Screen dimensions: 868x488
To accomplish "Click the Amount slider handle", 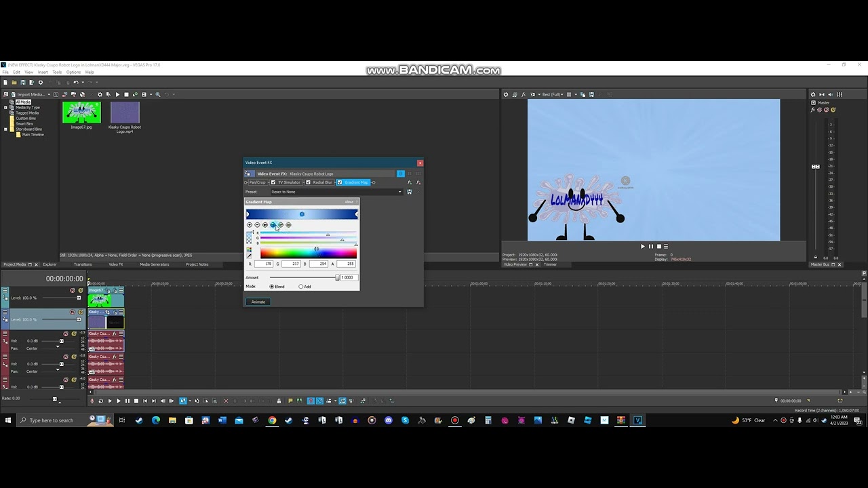I will click(x=337, y=277).
